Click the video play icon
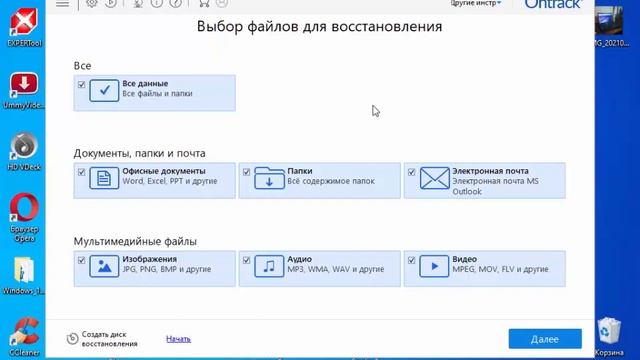This screenshot has width=640, height=360. [x=434, y=266]
